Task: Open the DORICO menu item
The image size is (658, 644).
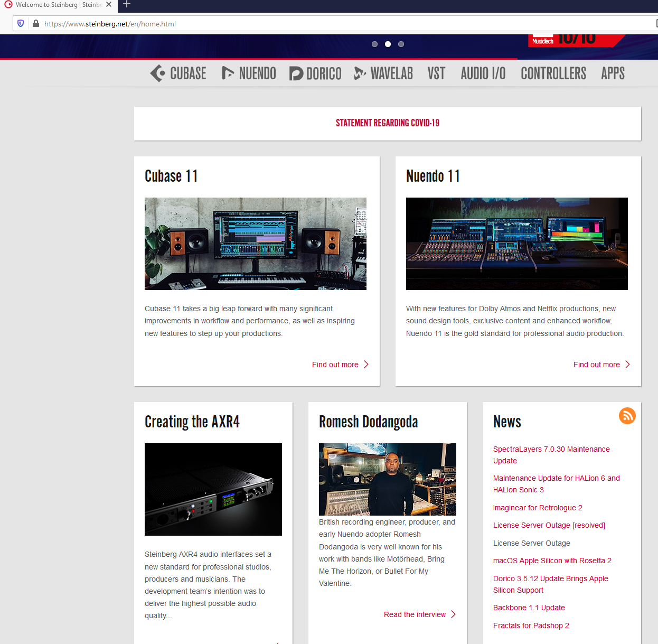Action: pos(324,73)
